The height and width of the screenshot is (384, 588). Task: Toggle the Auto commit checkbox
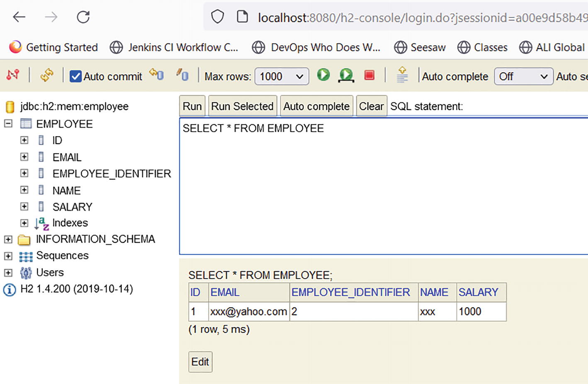(x=75, y=77)
